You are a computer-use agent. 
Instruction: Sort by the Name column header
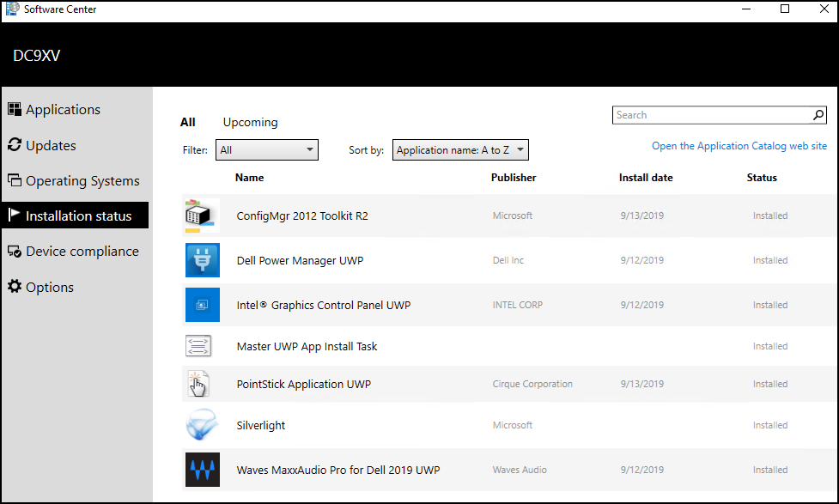[249, 178]
